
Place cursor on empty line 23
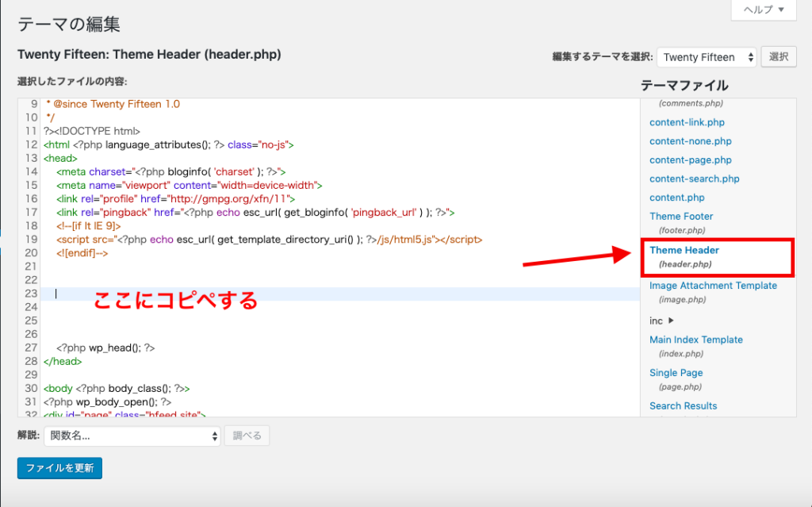pyautogui.click(x=340, y=294)
